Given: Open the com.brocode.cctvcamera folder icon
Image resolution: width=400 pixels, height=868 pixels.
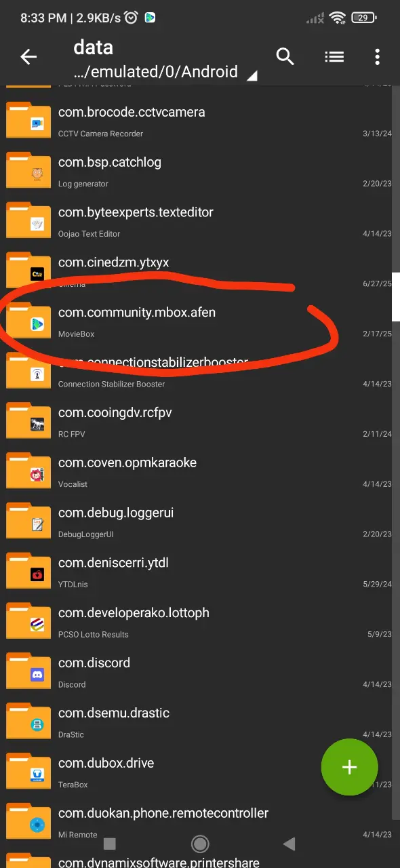Looking at the screenshot, I should [x=28, y=121].
